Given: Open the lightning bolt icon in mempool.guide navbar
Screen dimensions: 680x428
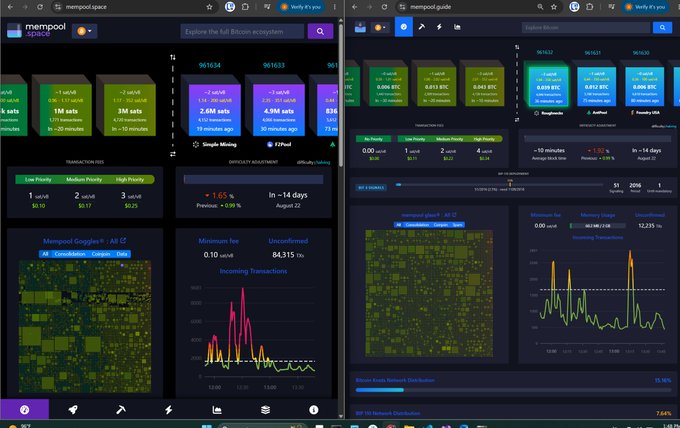Looking at the screenshot, I should tap(439, 27).
